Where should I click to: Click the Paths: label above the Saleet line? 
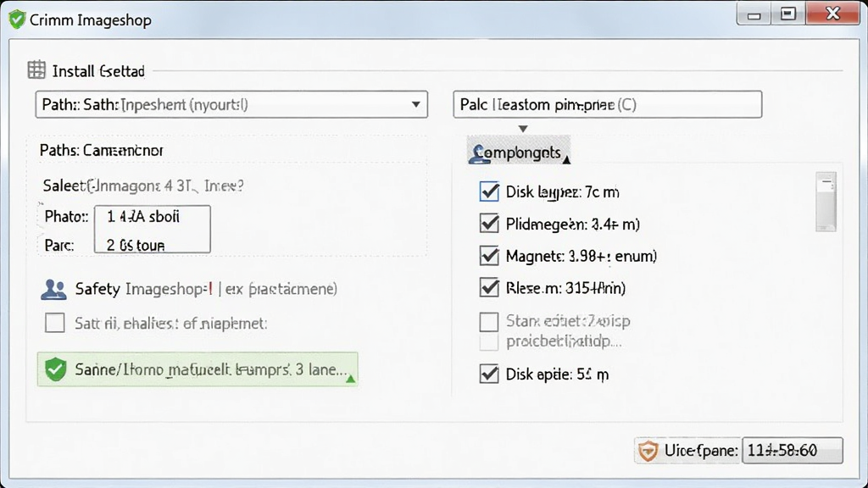click(102, 151)
